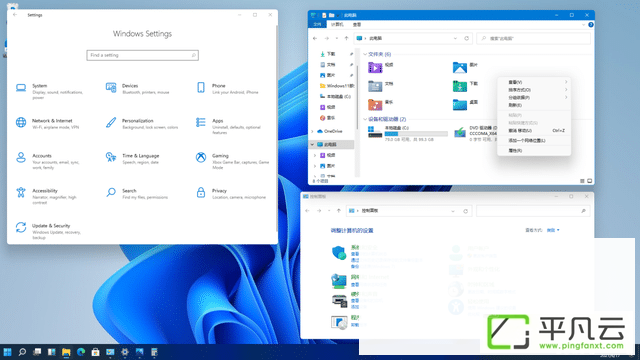The height and width of the screenshot is (360, 640).
Task: Open Privacy settings category
Action: coord(232,194)
